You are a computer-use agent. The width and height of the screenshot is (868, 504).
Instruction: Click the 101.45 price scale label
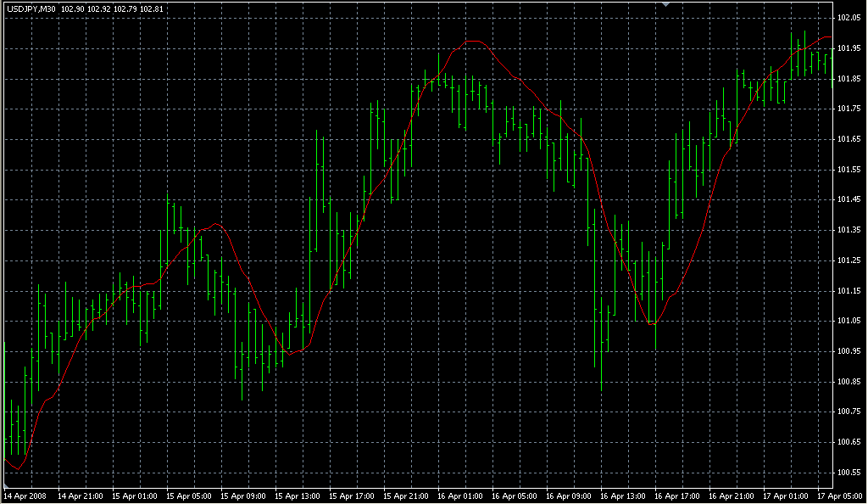tap(849, 199)
